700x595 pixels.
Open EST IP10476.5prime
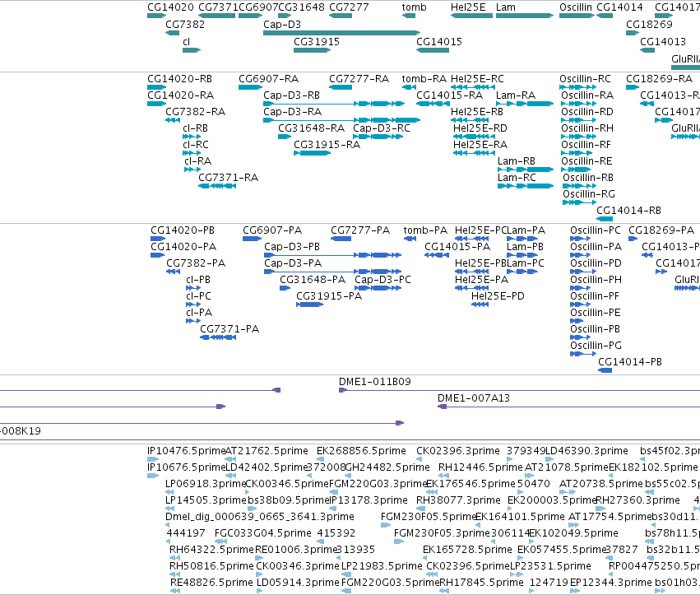coord(186,451)
